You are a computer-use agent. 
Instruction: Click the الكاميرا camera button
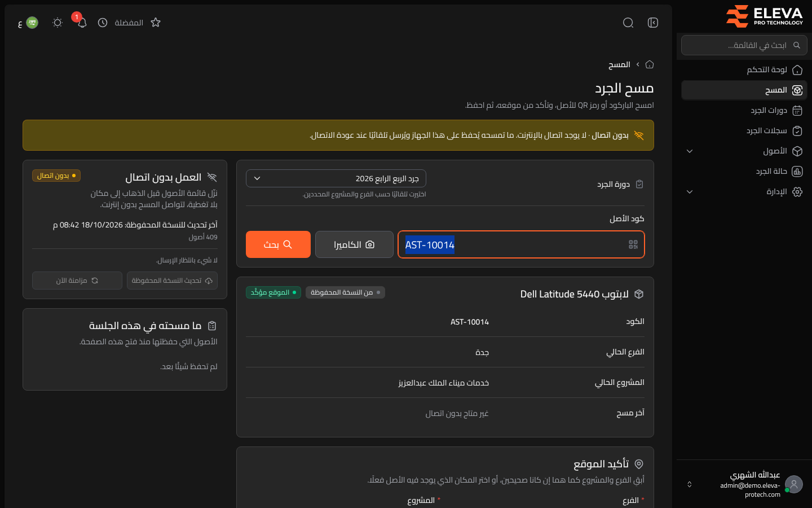pos(354,244)
